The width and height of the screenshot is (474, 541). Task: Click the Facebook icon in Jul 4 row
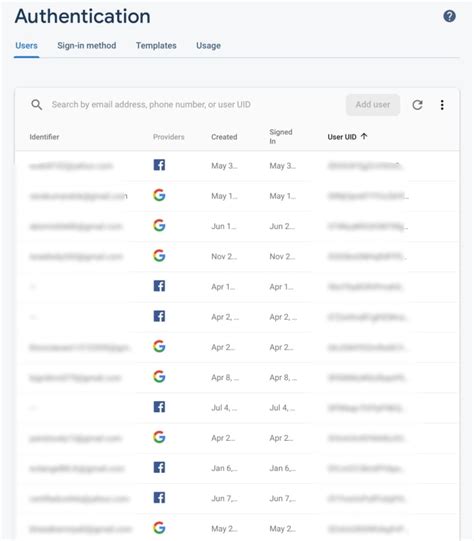coord(159,407)
